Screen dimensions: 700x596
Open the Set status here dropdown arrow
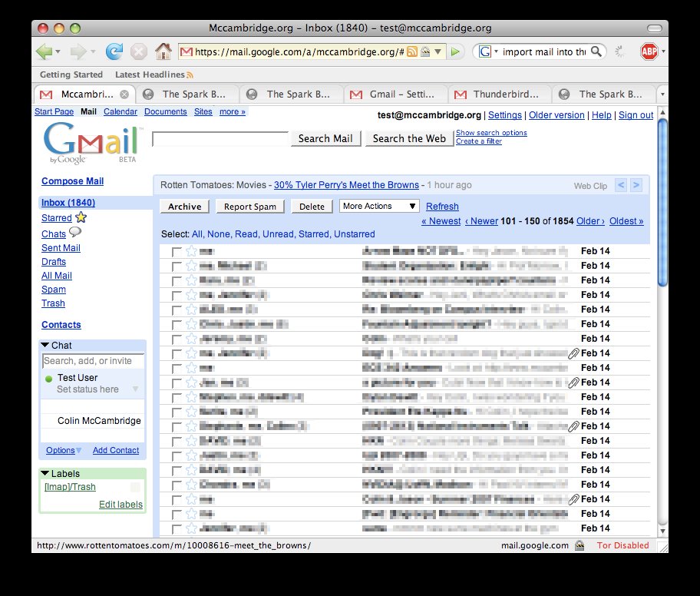135,389
